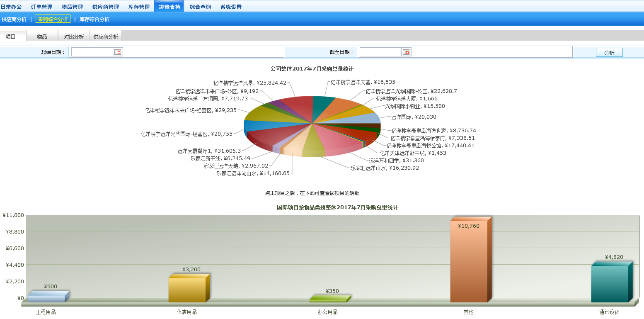The height and width of the screenshot is (319, 644).
Task: Open the 综合查询 menu
Action: coord(200,7)
